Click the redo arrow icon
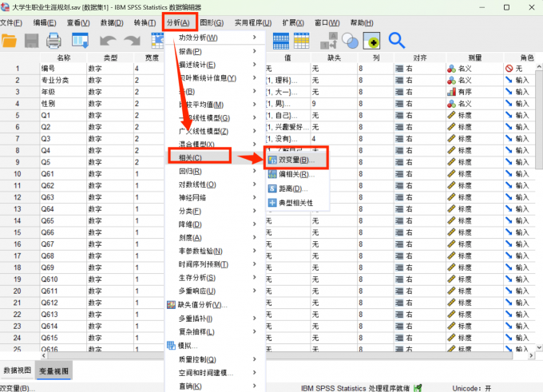The image size is (543, 392). pyautogui.click(x=132, y=41)
